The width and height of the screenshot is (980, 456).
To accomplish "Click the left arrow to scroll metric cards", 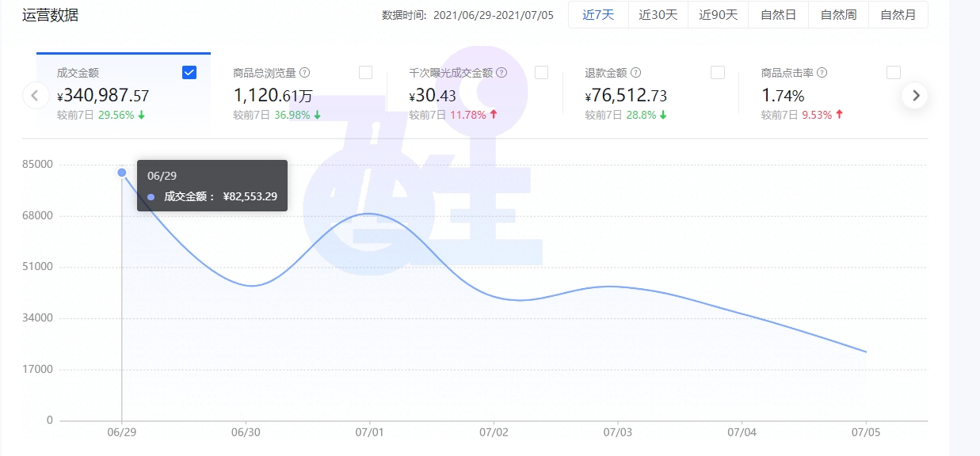I will click(x=36, y=95).
